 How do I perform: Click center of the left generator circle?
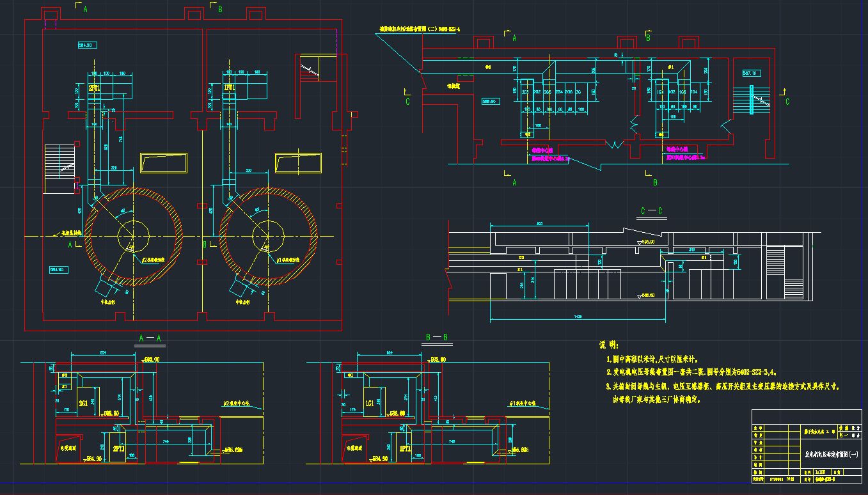coord(133,237)
